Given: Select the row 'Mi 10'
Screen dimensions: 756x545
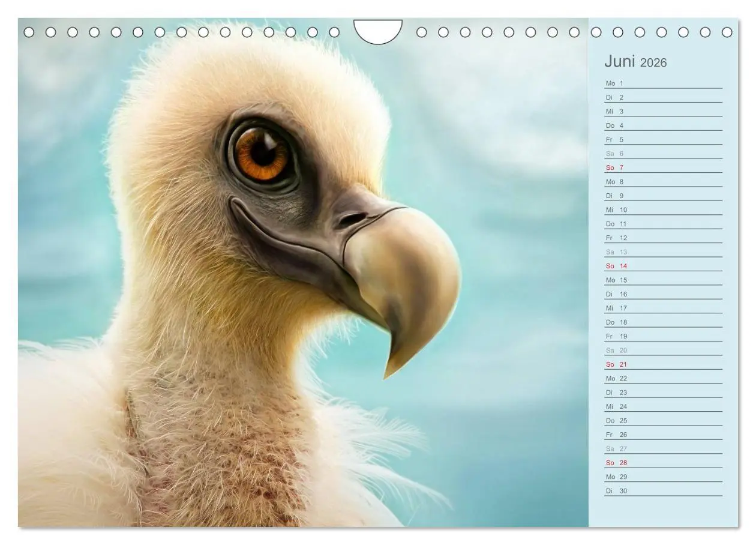Looking at the screenshot, I should [663, 209].
